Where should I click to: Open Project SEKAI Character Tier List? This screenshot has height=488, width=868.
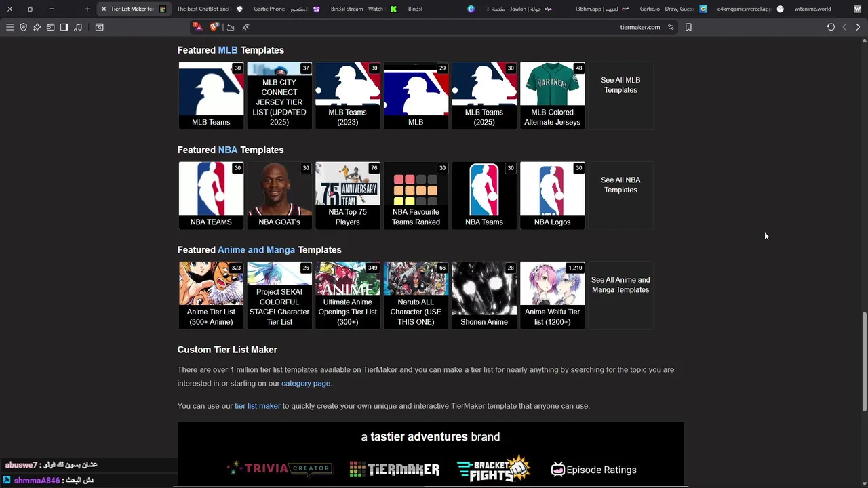279,295
